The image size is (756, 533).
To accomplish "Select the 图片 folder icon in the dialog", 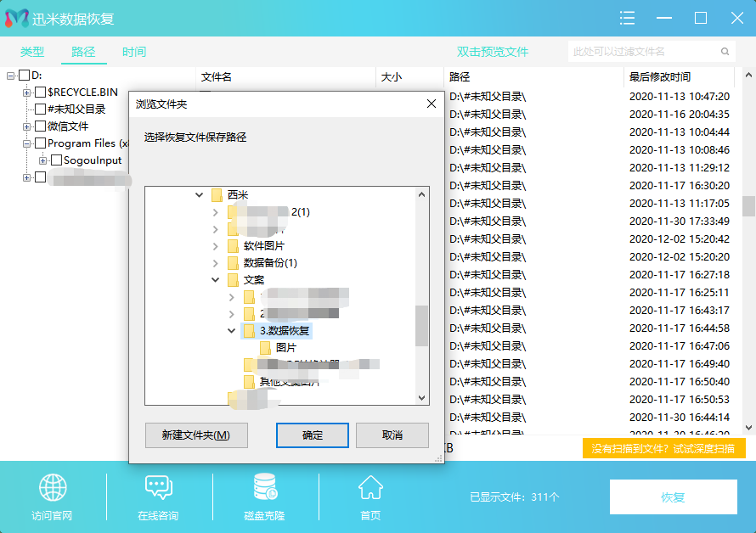I will pyautogui.click(x=266, y=346).
